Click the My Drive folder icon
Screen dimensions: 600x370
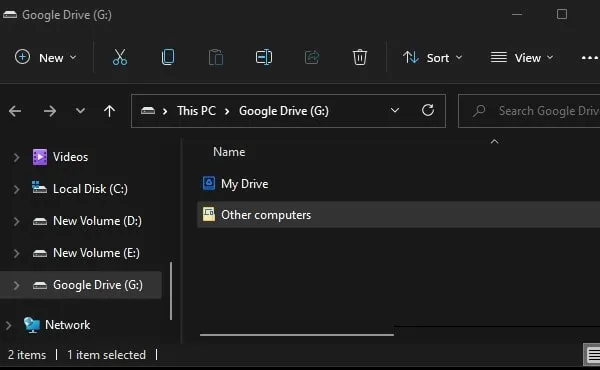(x=209, y=183)
